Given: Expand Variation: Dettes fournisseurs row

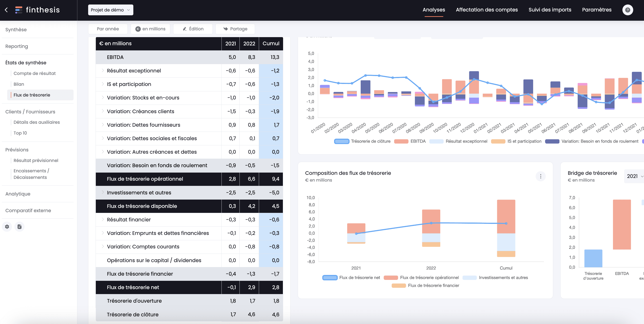Looking at the screenshot, I should tap(103, 125).
